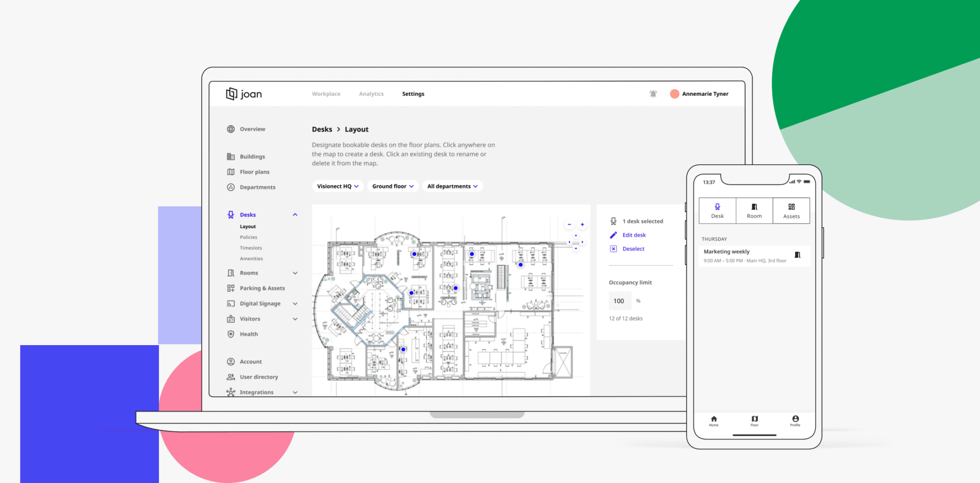Open the All departments filter
The height and width of the screenshot is (483, 980).
pos(452,186)
